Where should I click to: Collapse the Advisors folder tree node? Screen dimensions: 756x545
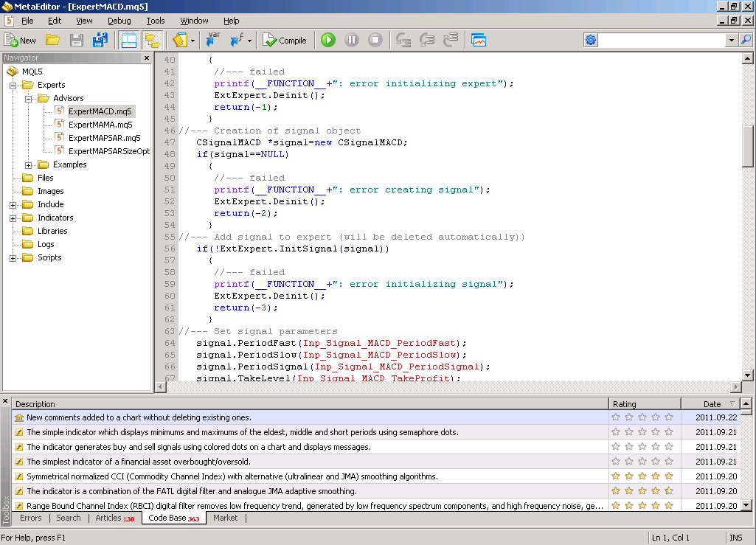tap(29, 98)
